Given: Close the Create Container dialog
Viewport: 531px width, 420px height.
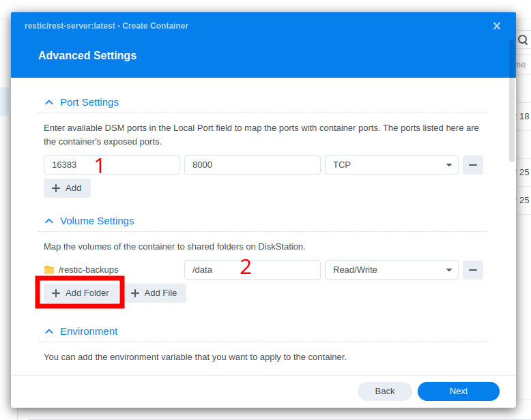Looking at the screenshot, I should click(x=496, y=26).
